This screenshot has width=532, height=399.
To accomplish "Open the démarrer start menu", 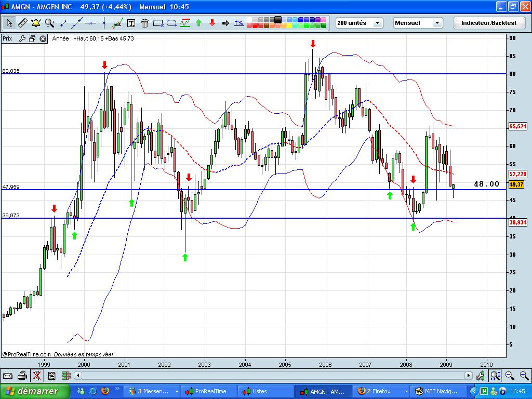I will 35,391.
